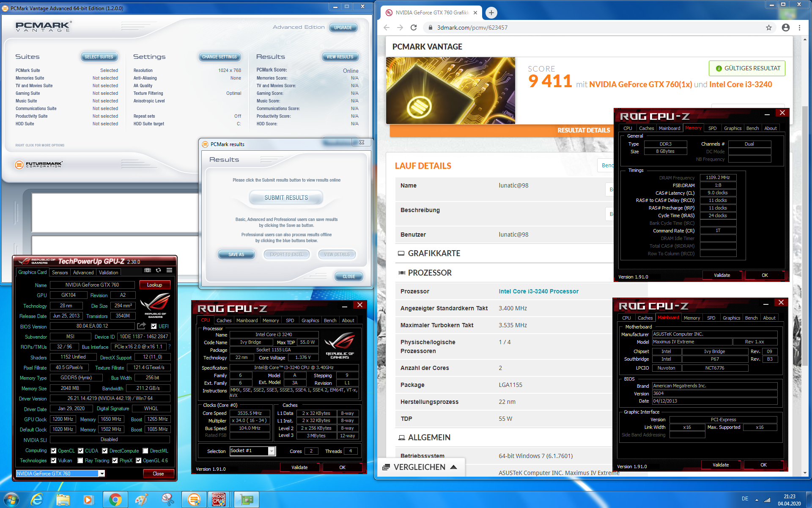Click Validate in the CPU-Z CPU window

[299, 467]
